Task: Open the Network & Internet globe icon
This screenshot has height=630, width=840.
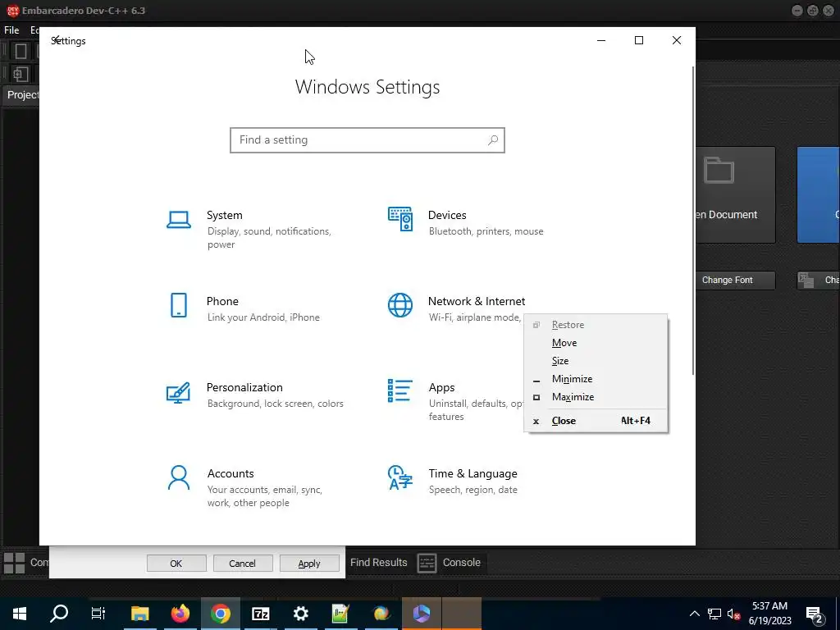Action: (400, 305)
